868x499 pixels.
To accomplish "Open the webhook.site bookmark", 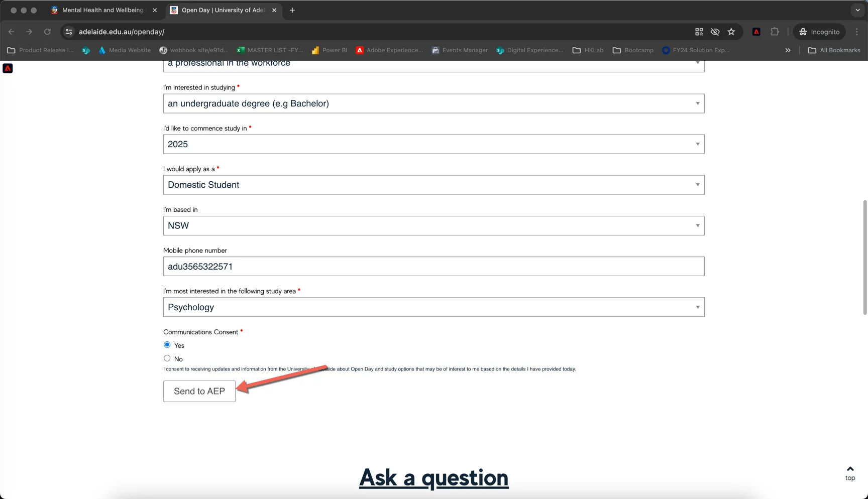I will (x=194, y=50).
